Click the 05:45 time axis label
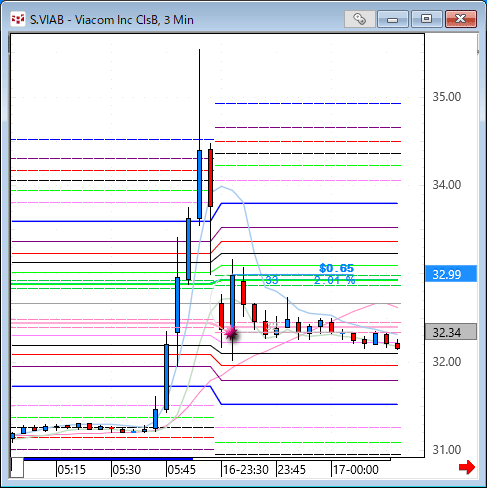The image size is (487, 488). tap(182, 470)
